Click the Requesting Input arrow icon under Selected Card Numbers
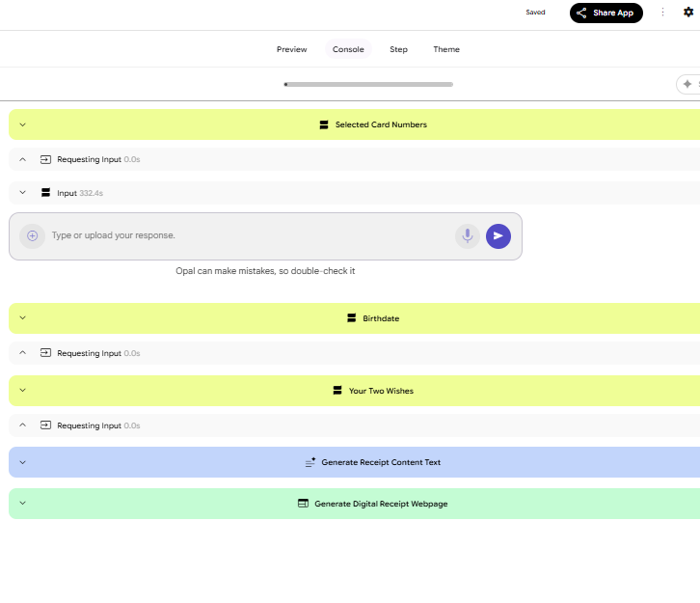This screenshot has width=700, height=603. coord(45,159)
